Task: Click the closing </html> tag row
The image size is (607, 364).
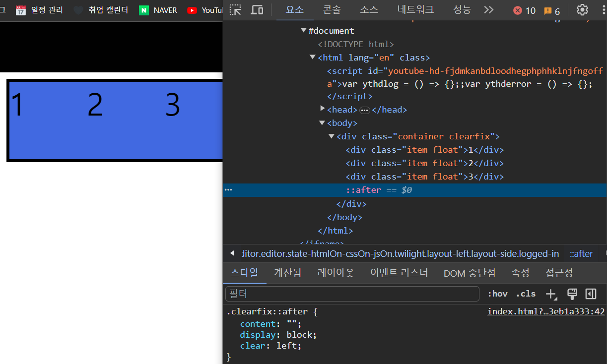Action: coord(335,231)
